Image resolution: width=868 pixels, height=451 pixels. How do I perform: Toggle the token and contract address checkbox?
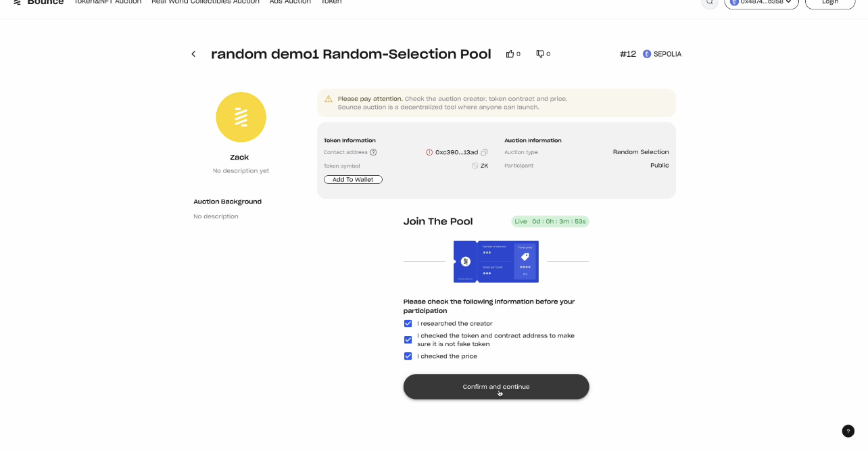[x=408, y=340]
